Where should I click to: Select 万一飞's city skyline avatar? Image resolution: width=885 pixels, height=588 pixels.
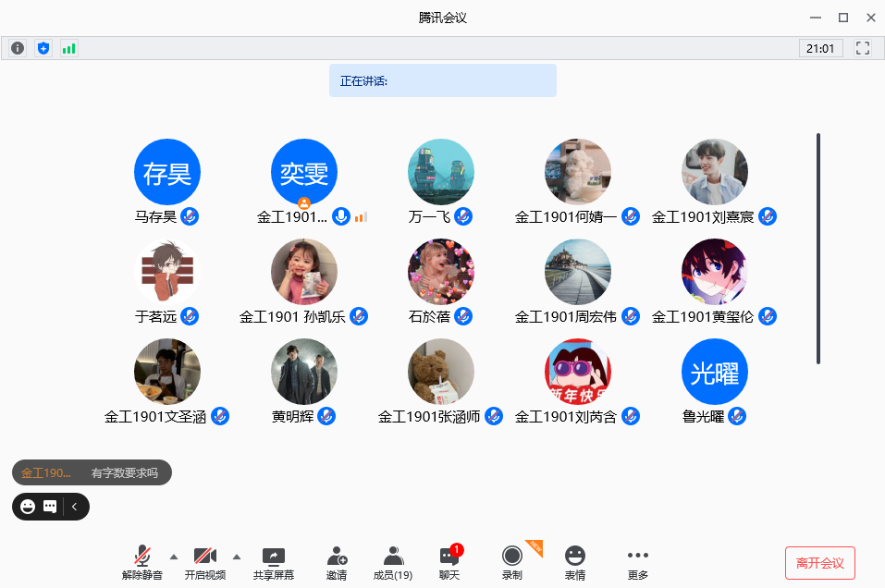point(441,172)
